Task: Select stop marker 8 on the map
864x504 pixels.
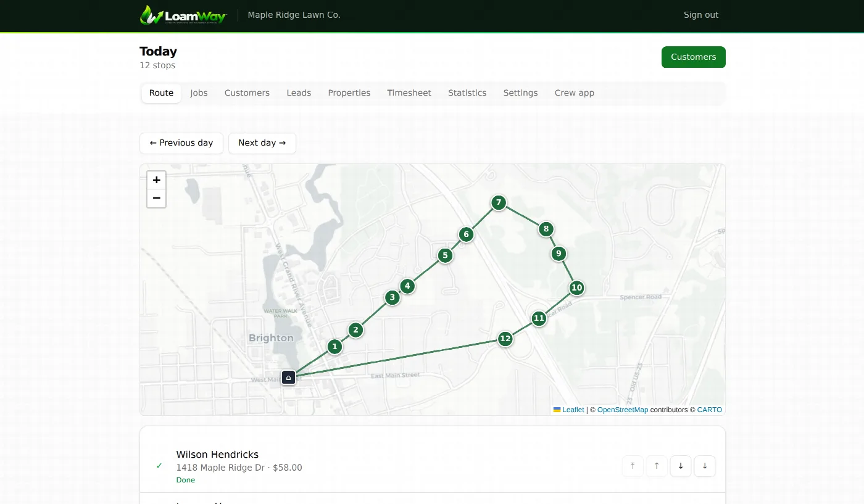Action: point(546,229)
